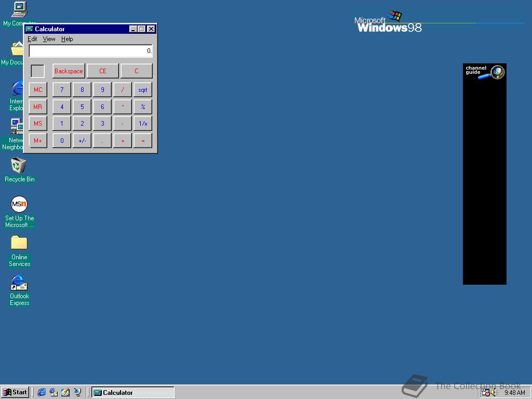This screenshot has width=532, height=399.
Task: Open the View menu in Calculator
Action: tap(49, 39)
